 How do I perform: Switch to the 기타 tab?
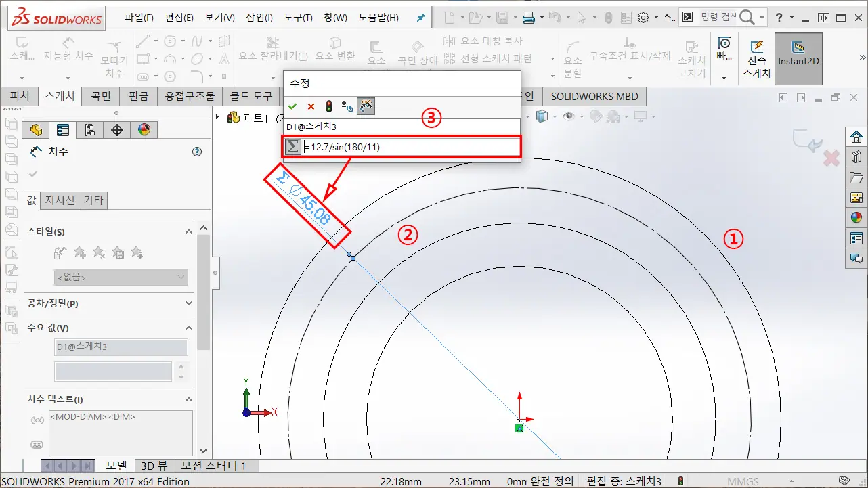[93, 200]
